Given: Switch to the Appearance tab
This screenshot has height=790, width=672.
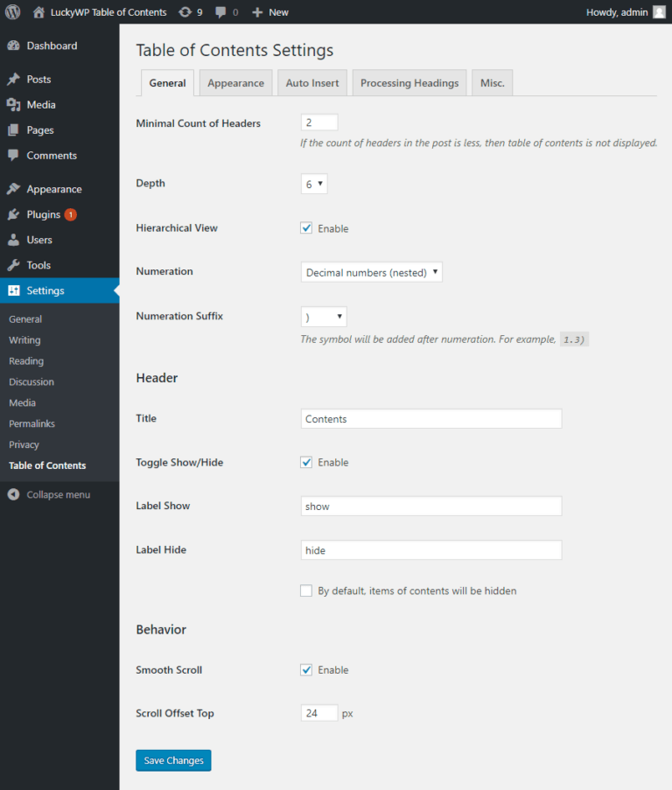Looking at the screenshot, I should point(235,83).
